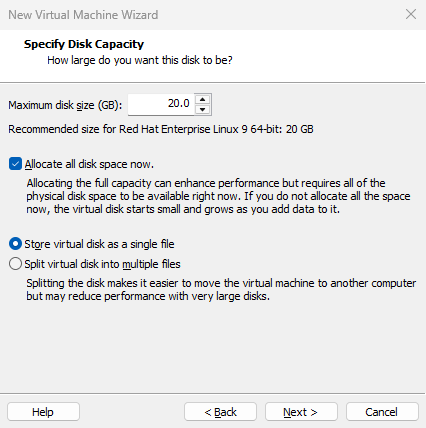This screenshot has height=428, width=426.
Task: Go to previous step with Back button
Action: tap(220, 412)
